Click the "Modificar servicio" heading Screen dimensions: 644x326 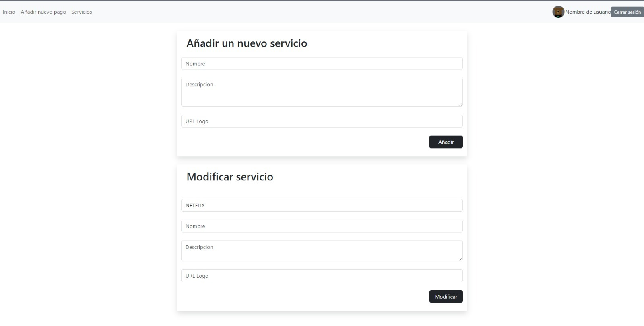[x=229, y=177]
